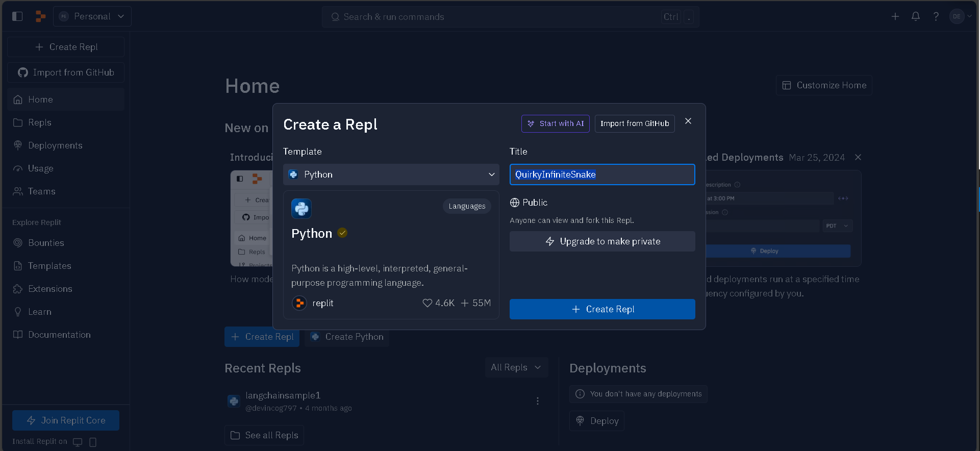Click the Python icon in template dropdown
980x451 pixels.
click(293, 174)
